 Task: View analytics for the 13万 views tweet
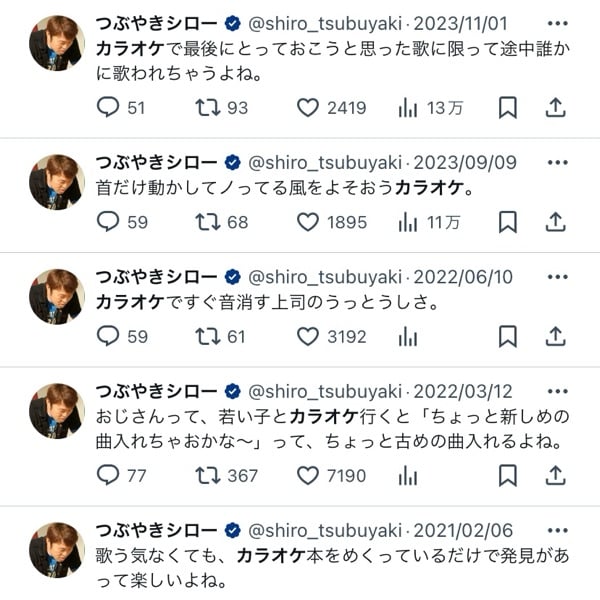click(408, 108)
